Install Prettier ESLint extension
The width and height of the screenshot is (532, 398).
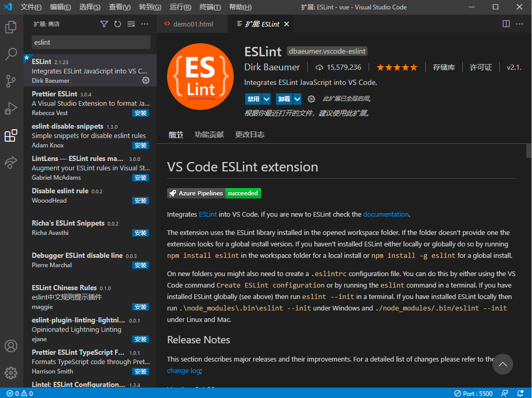[141, 113]
